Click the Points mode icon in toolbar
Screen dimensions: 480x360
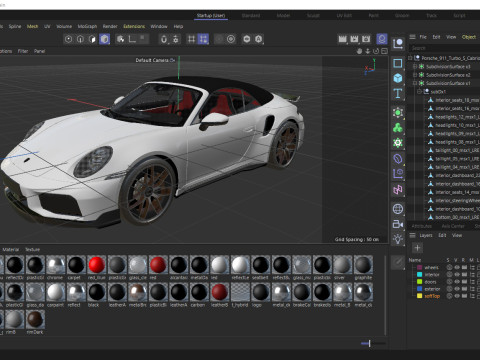tap(68, 39)
